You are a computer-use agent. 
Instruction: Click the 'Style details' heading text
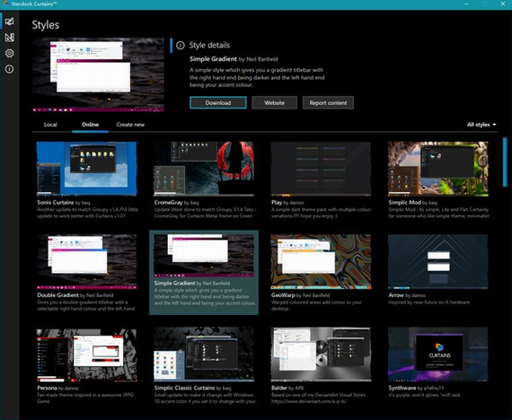click(209, 46)
